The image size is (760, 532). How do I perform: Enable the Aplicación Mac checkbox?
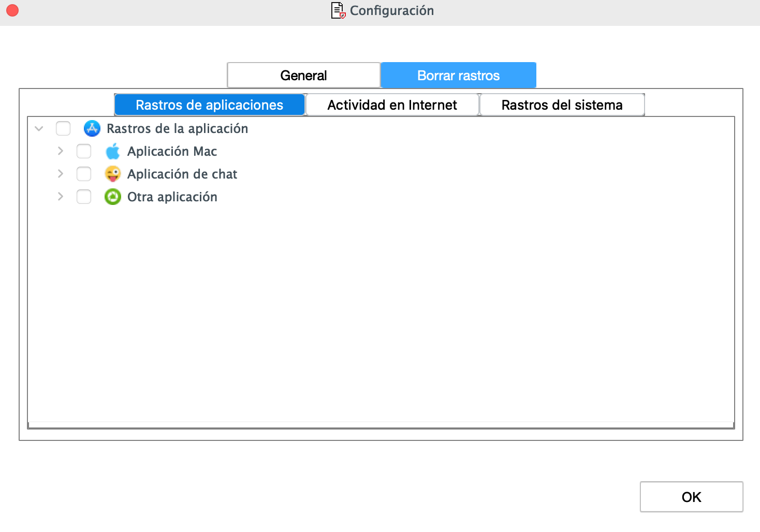84,151
